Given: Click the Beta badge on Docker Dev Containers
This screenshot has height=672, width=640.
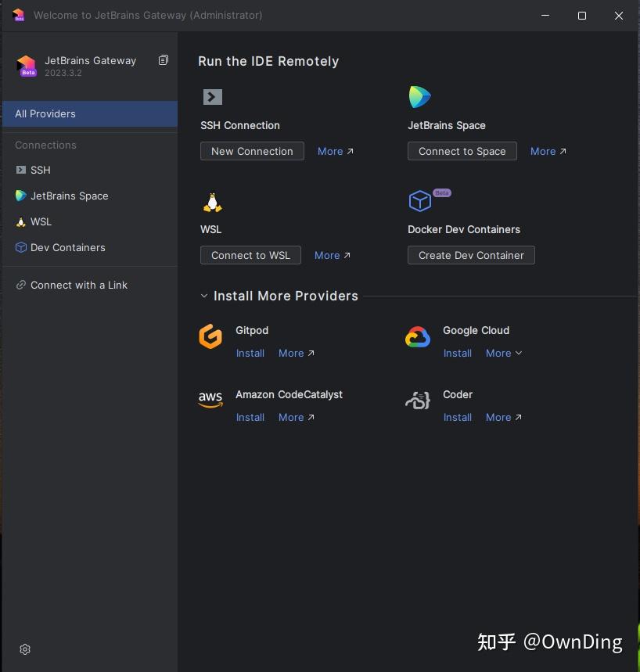Looking at the screenshot, I should point(442,193).
